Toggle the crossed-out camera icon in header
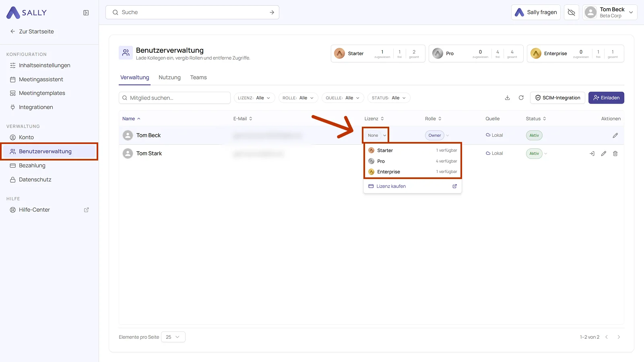This screenshot has width=644, height=362. tap(571, 12)
